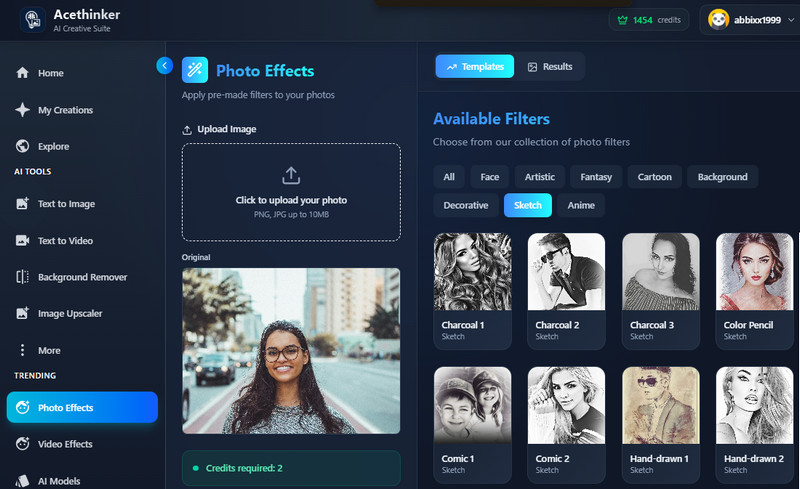Screen dimensions: 800x489
Task: Select the Face filter category
Action: tap(490, 177)
